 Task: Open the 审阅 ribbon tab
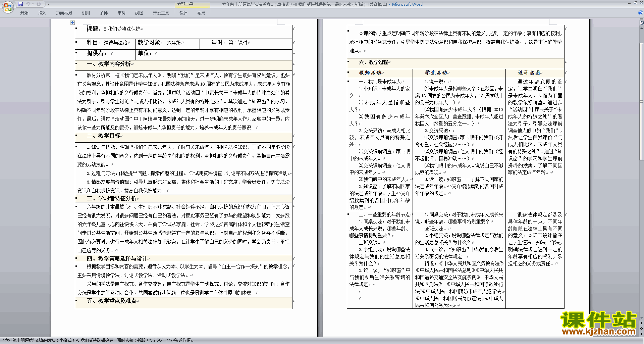pyautogui.click(x=121, y=13)
